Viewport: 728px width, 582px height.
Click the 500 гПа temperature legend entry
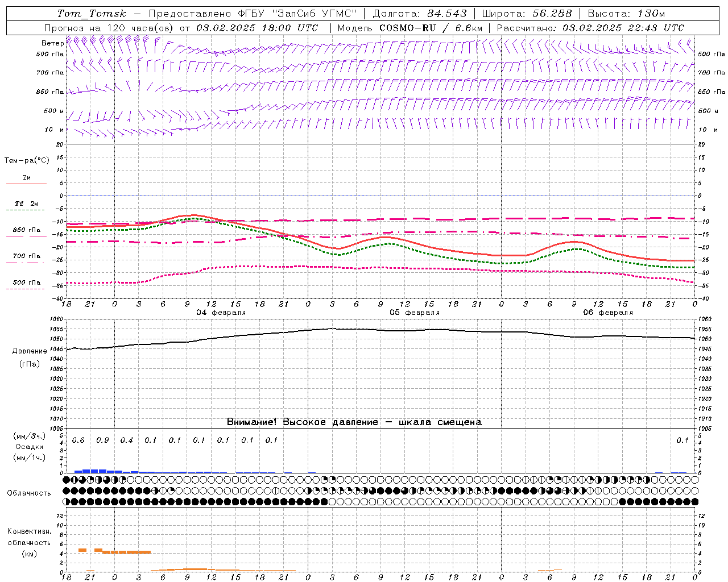27,282
